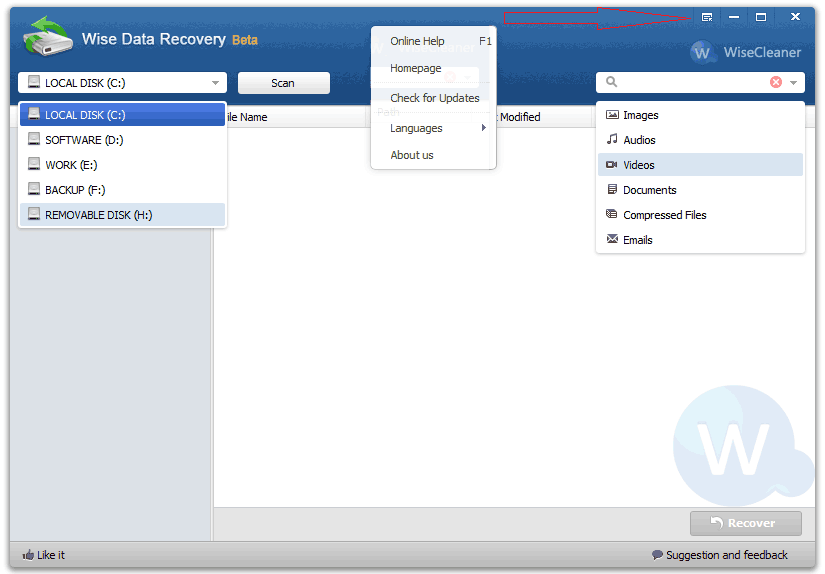Screen dimensions: 825x574
Task: Click the Emails envelope icon
Action: (612, 239)
